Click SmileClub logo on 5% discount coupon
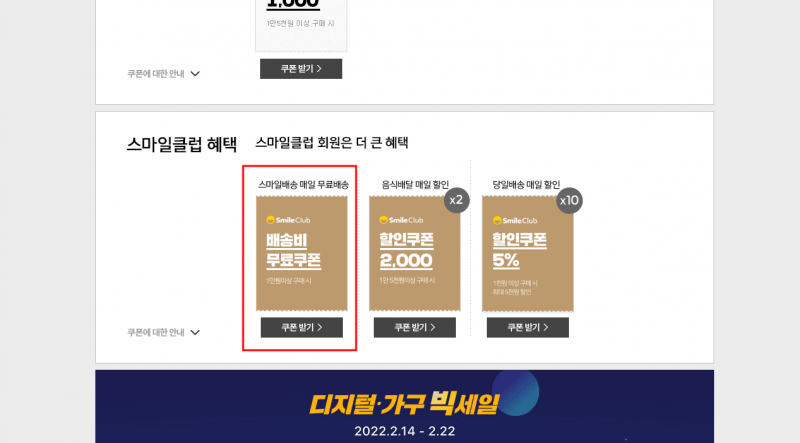Image resolution: width=800 pixels, height=443 pixels. coord(515,220)
